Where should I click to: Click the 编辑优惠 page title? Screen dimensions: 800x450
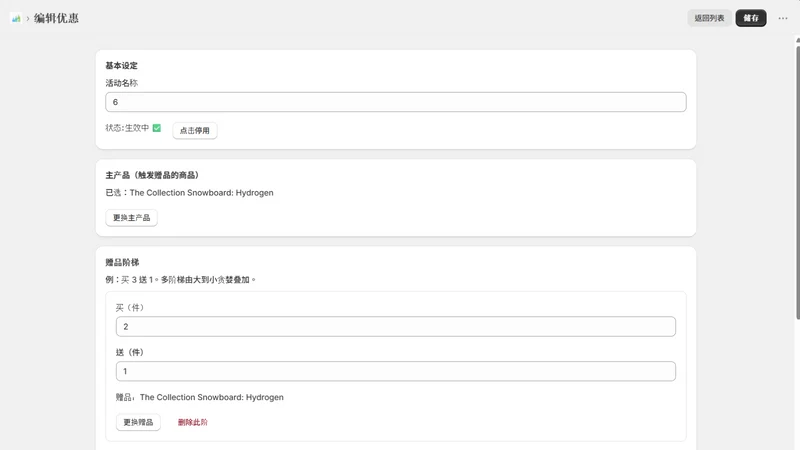tap(56, 18)
